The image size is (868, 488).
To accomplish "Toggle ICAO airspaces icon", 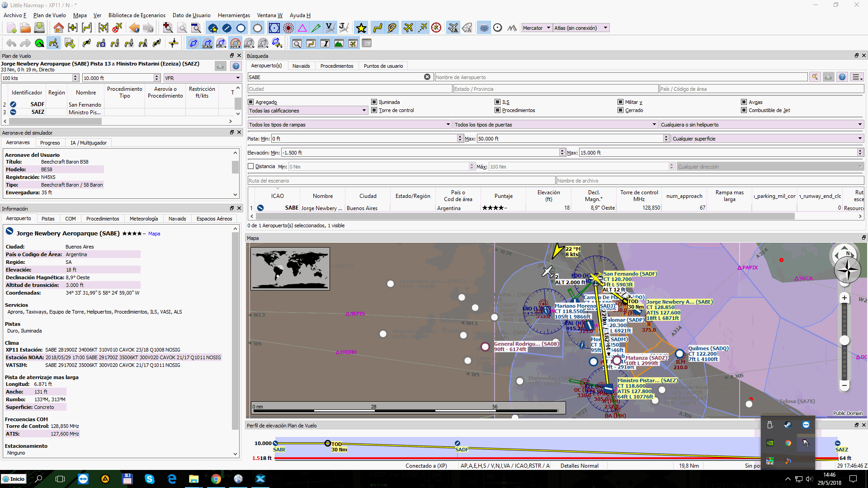I will click(207, 43).
